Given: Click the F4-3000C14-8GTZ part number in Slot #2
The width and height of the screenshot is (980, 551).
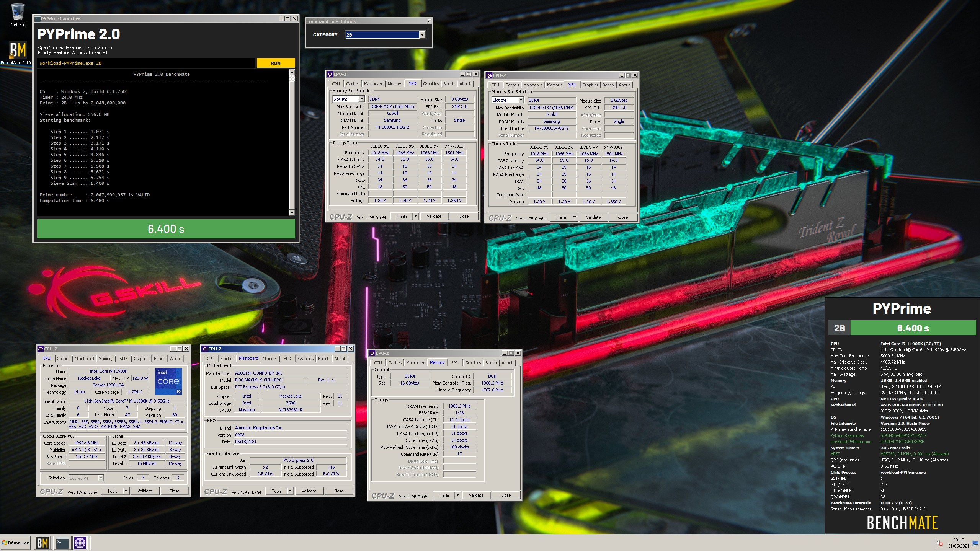Looking at the screenshot, I should click(x=392, y=127).
